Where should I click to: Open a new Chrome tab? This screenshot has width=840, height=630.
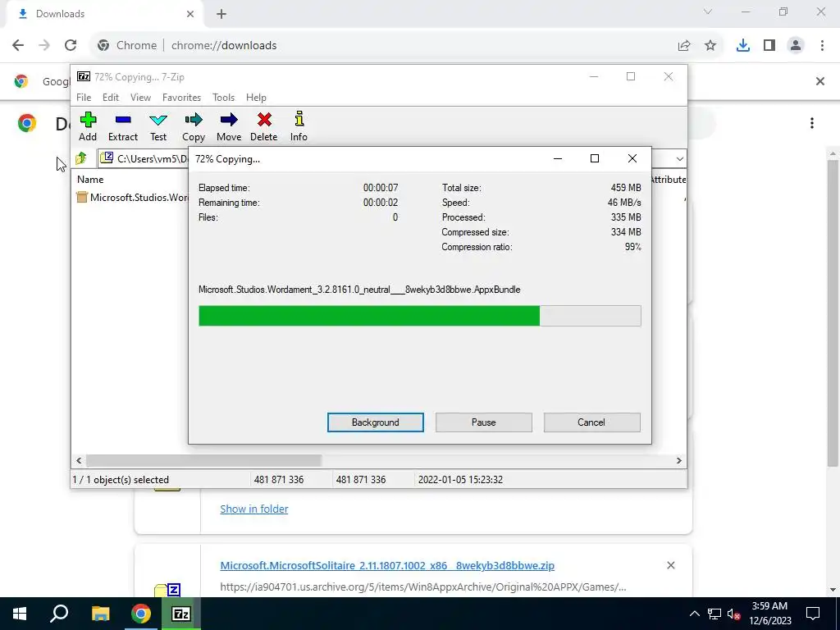tap(221, 14)
